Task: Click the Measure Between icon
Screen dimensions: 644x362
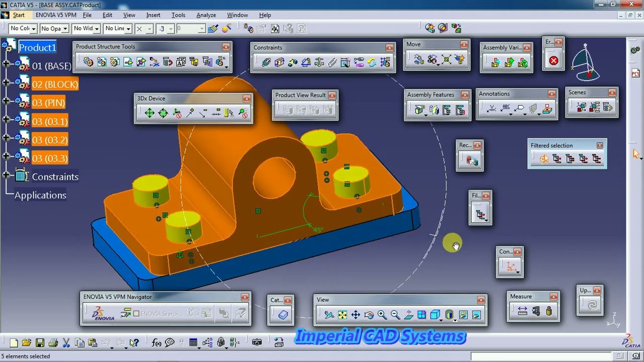Action: coord(522,311)
